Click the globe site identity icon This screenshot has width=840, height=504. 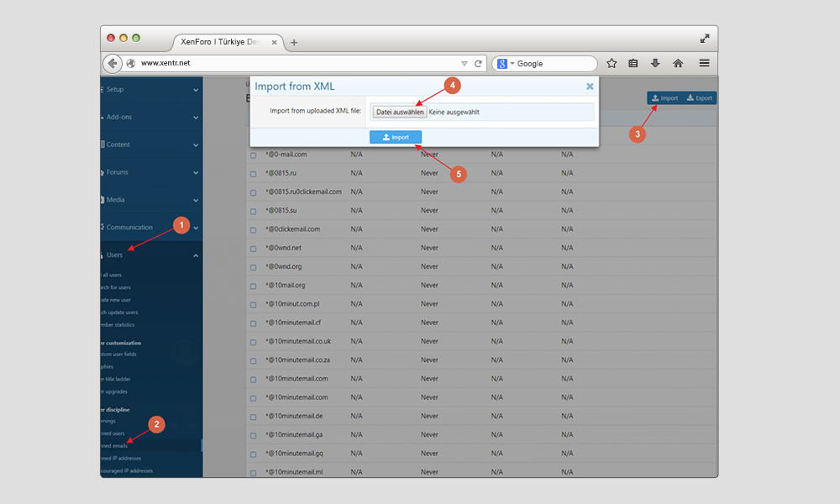pyautogui.click(x=131, y=63)
